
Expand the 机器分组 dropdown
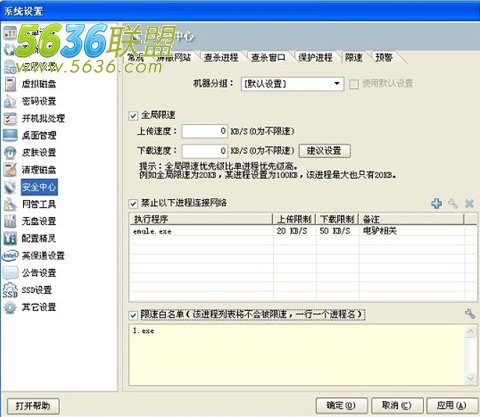click(x=337, y=84)
